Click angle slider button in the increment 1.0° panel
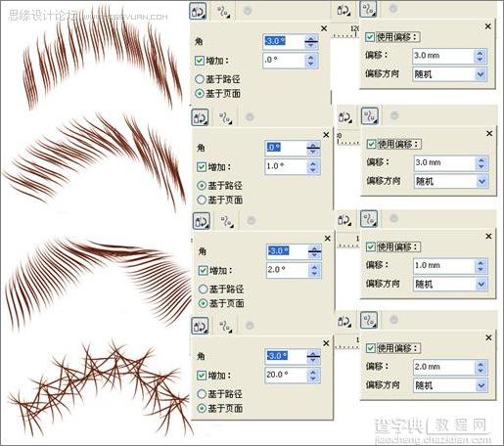The width and height of the screenshot is (504, 446). 313,148
